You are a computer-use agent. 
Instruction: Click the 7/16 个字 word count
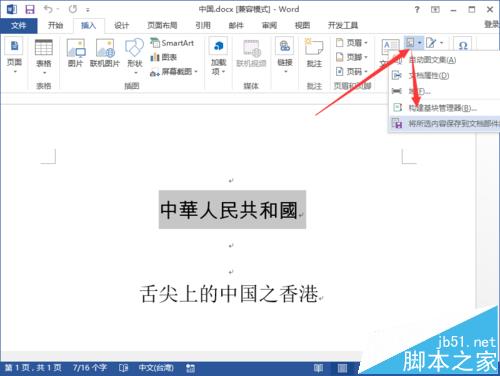click(x=90, y=368)
